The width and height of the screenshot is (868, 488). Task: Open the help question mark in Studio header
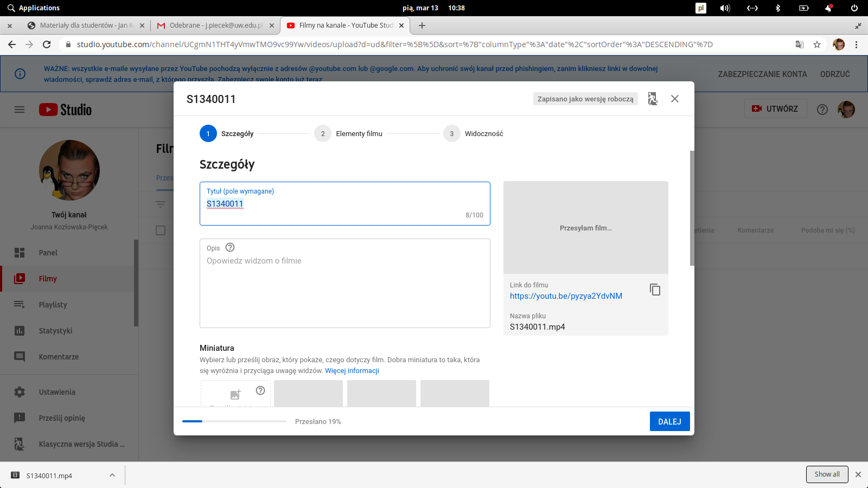pos(822,110)
